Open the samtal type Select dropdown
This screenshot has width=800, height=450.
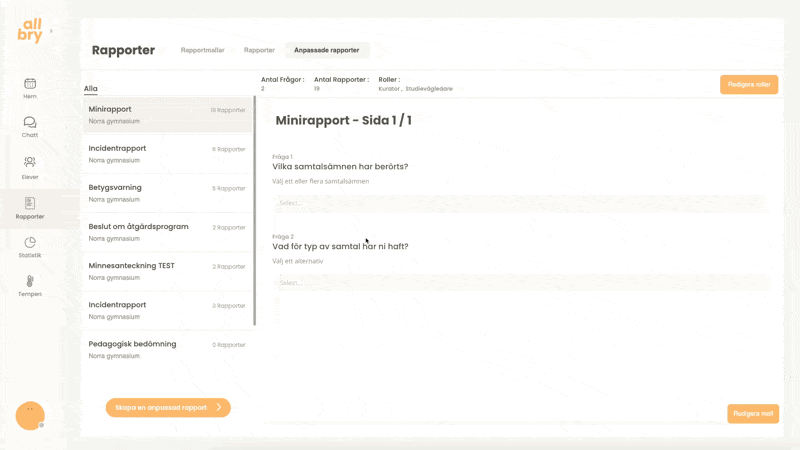(520, 283)
